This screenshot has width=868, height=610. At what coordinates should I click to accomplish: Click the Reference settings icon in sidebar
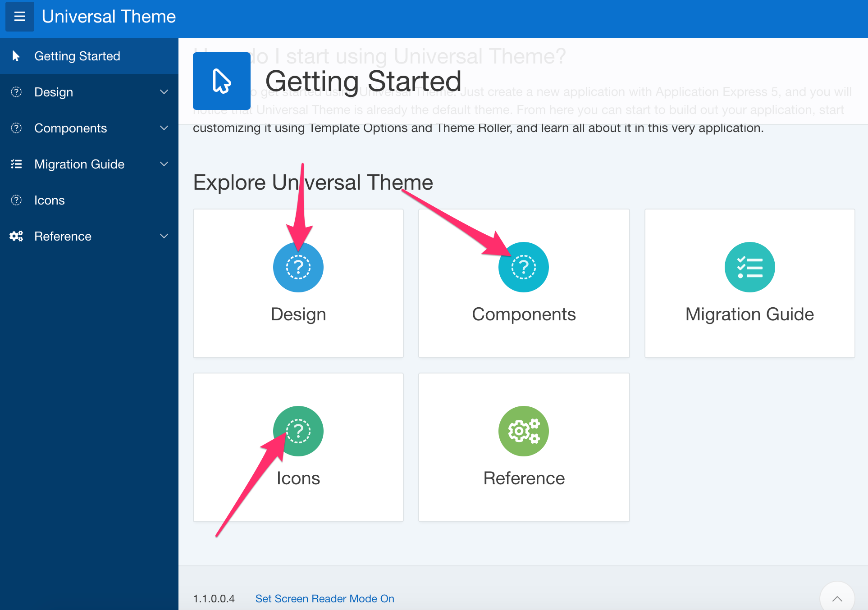[18, 237]
